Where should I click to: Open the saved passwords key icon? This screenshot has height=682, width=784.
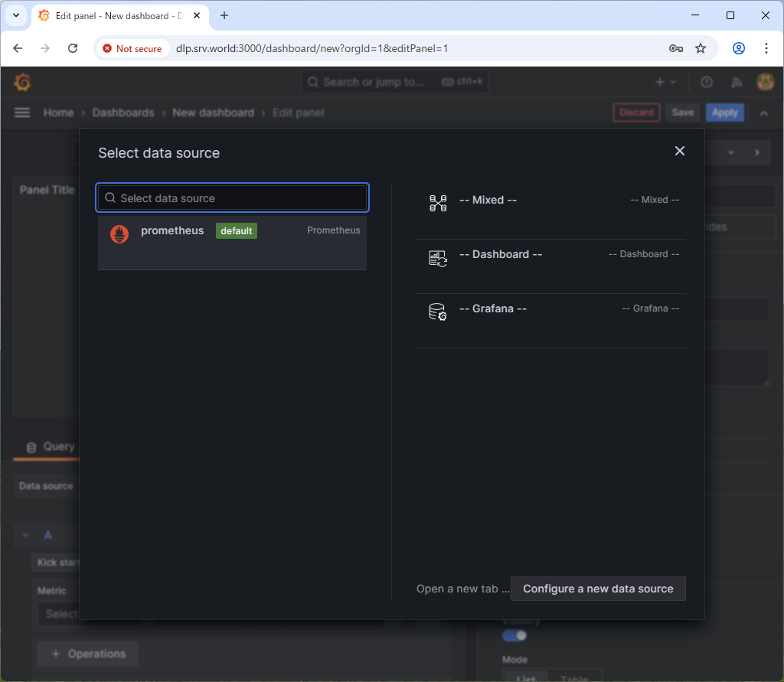point(676,48)
